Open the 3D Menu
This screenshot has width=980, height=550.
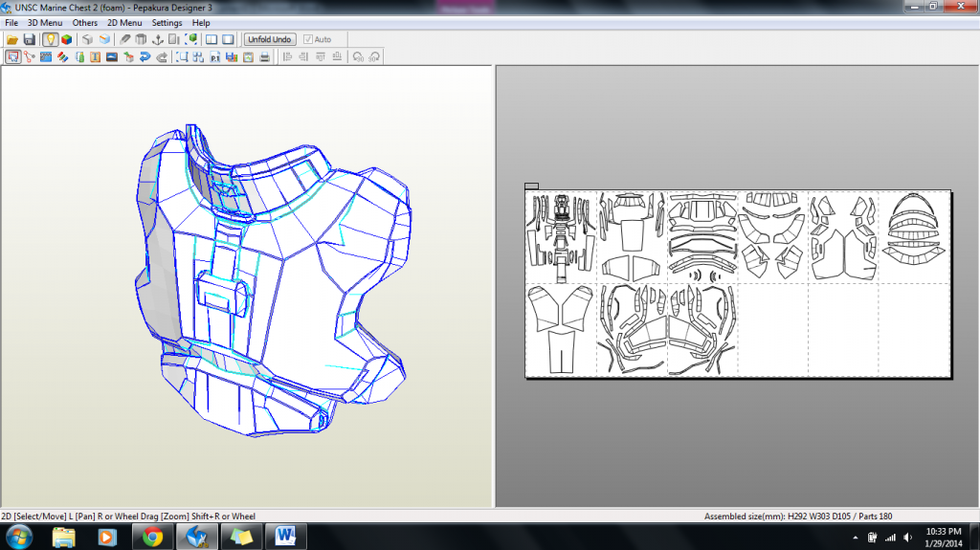[x=44, y=23]
